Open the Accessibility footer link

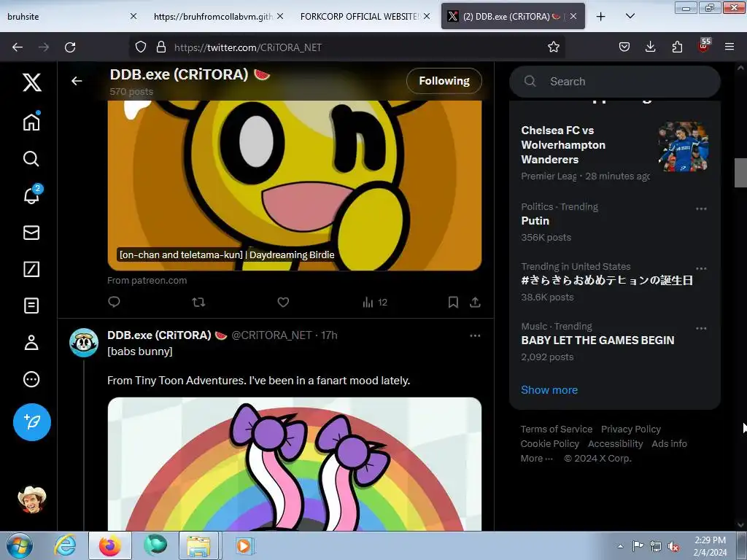pos(615,444)
